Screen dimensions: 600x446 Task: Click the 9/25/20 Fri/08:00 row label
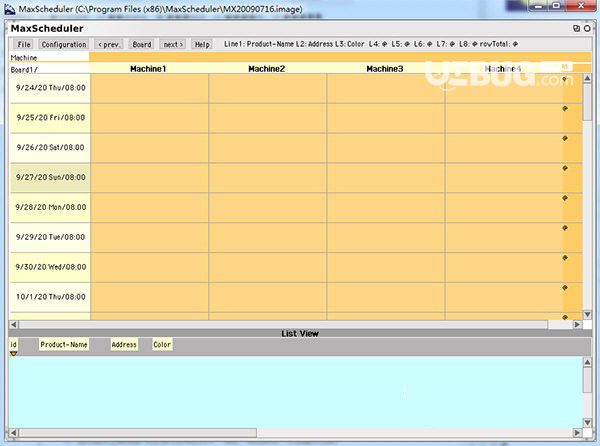(51, 118)
